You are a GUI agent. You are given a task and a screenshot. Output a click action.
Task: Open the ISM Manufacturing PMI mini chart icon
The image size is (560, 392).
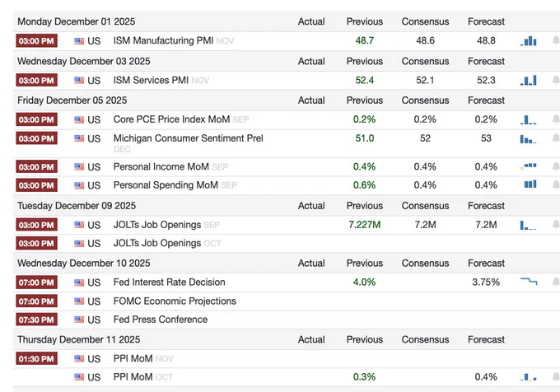coord(529,41)
